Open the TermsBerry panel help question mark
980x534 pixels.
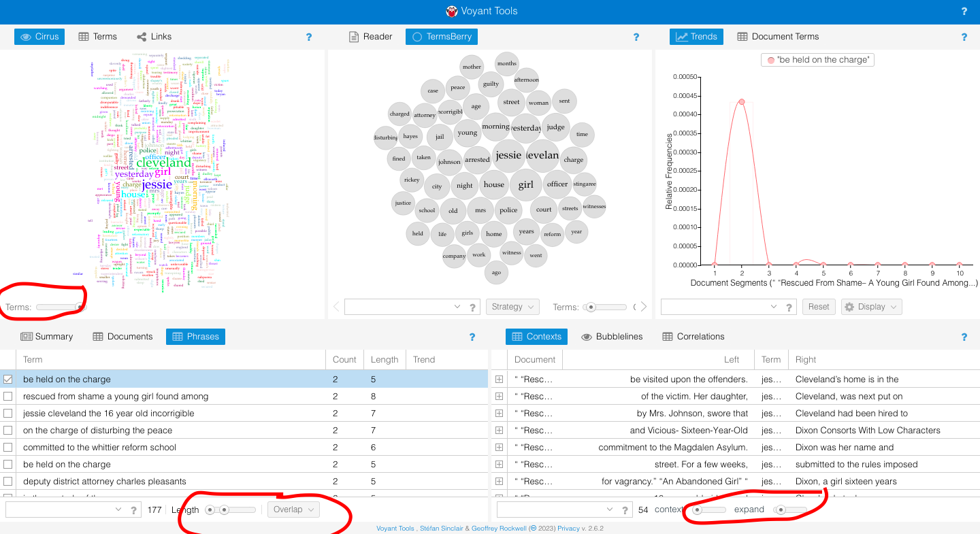coord(636,37)
